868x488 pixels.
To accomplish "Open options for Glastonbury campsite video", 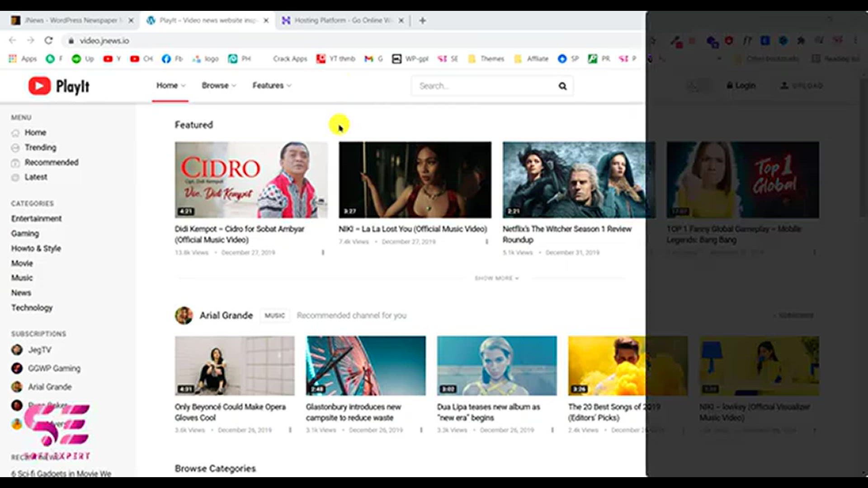I will tap(421, 430).
